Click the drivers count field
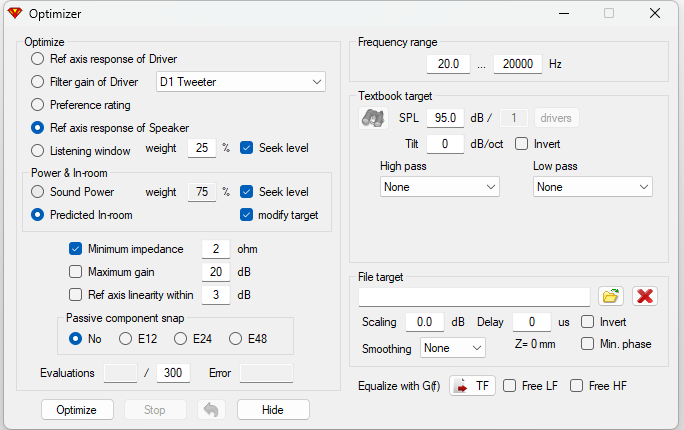The width and height of the screenshot is (684, 430). click(514, 118)
